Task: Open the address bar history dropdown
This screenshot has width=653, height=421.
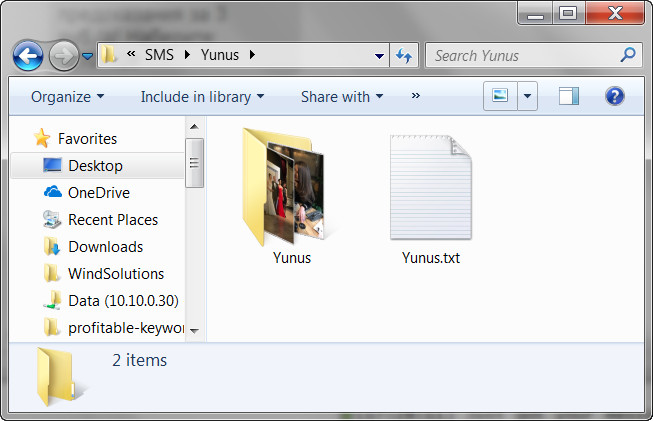Action: coord(379,55)
